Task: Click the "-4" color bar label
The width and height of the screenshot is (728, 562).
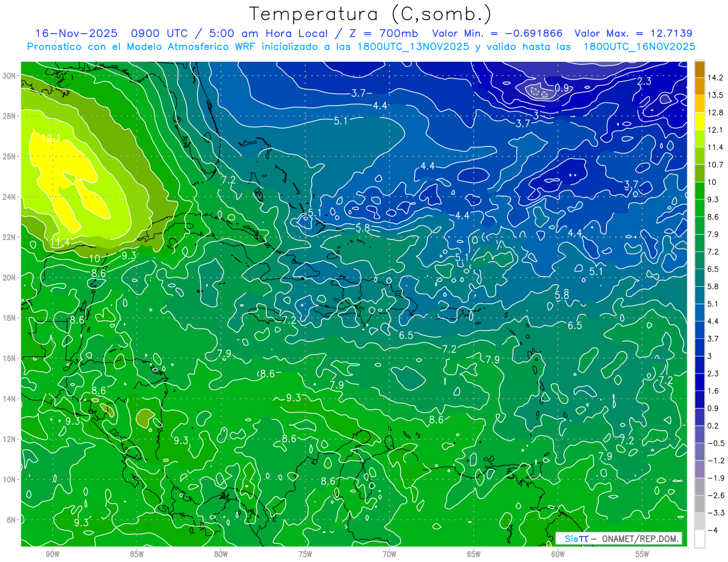Action: [712, 530]
